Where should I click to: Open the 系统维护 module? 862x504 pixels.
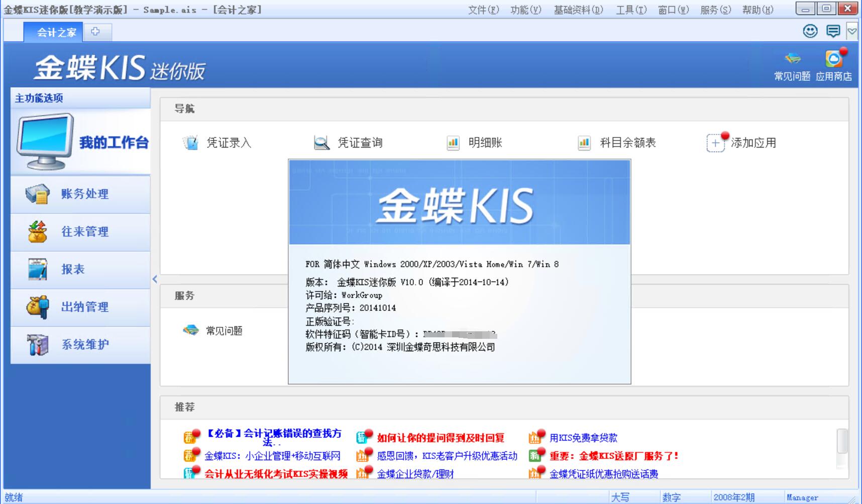[x=80, y=345]
